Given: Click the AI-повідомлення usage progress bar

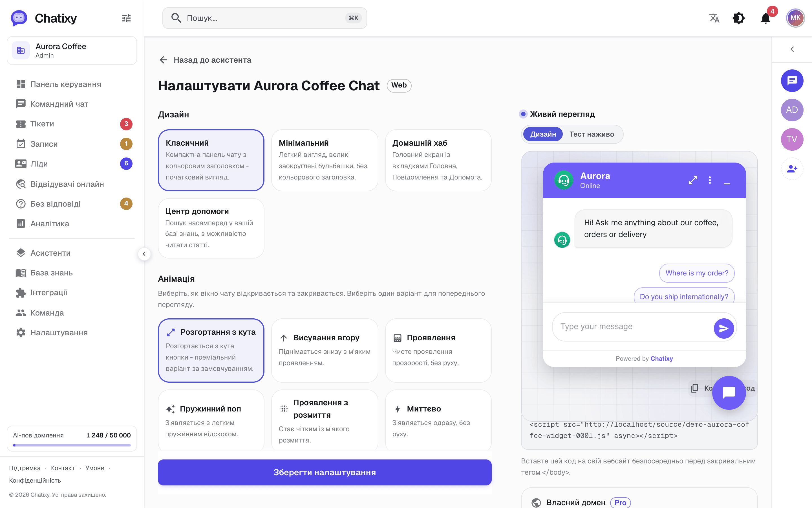Looking at the screenshot, I should point(72,445).
